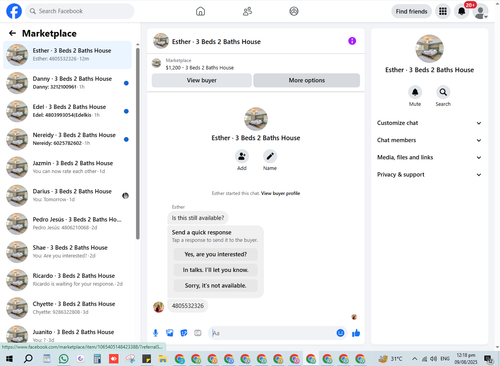This screenshot has width=500, height=366.
Task: Open Windows taskbar search
Action: tap(28, 359)
